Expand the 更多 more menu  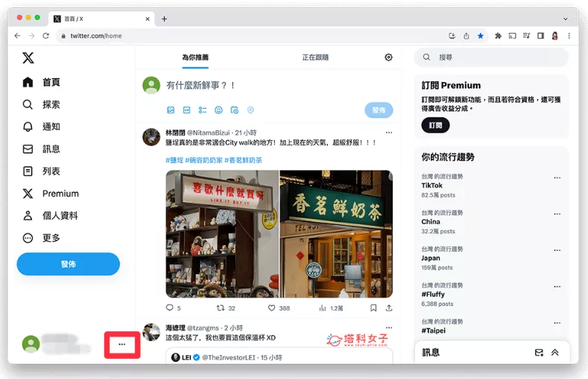(x=41, y=238)
